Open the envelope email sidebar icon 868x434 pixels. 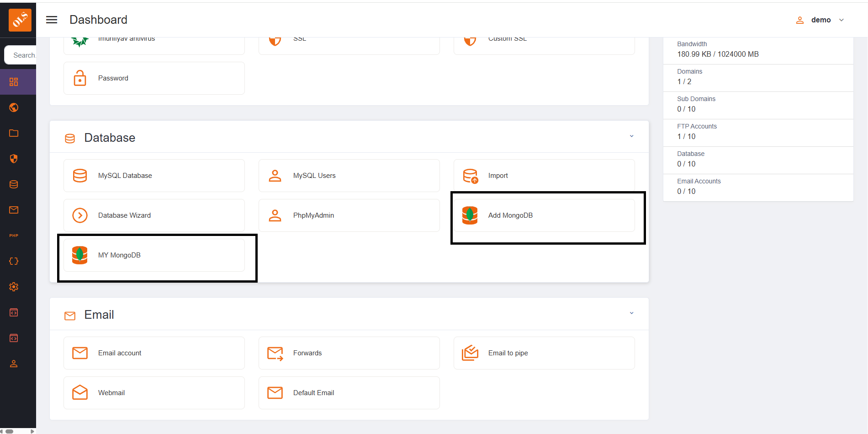pyautogui.click(x=14, y=210)
